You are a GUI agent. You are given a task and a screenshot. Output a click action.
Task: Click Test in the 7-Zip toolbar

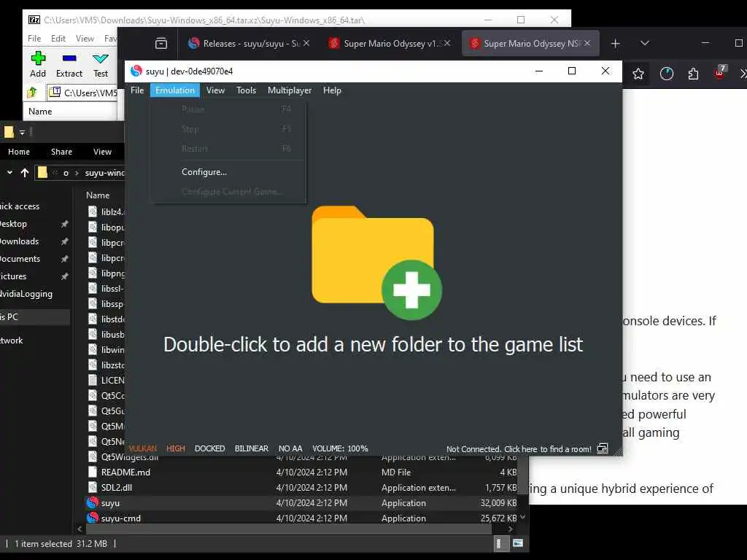click(101, 64)
